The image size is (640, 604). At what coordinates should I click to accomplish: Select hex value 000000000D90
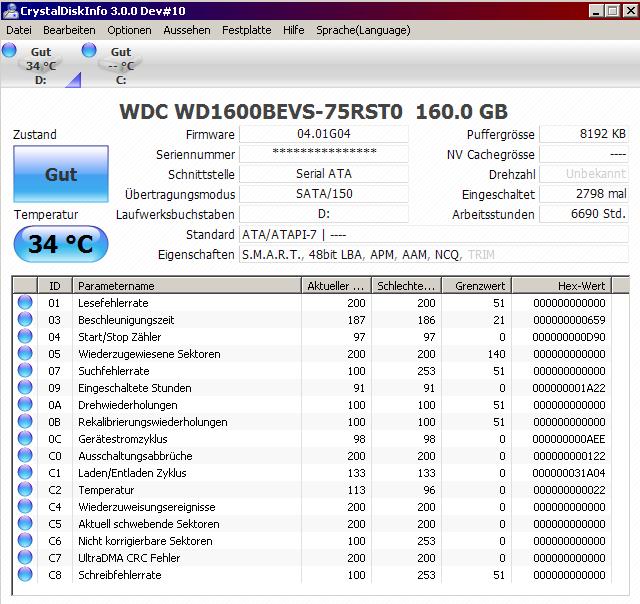(569, 337)
